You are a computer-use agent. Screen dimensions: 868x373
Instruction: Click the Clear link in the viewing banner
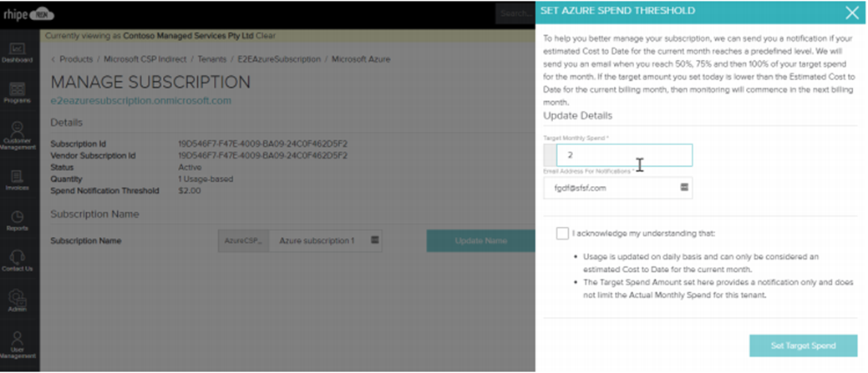point(265,35)
